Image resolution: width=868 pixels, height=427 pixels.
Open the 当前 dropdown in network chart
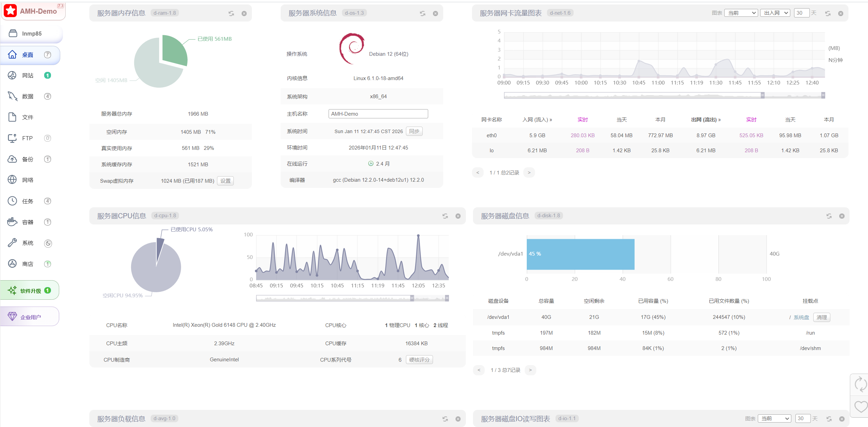tap(741, 13)
